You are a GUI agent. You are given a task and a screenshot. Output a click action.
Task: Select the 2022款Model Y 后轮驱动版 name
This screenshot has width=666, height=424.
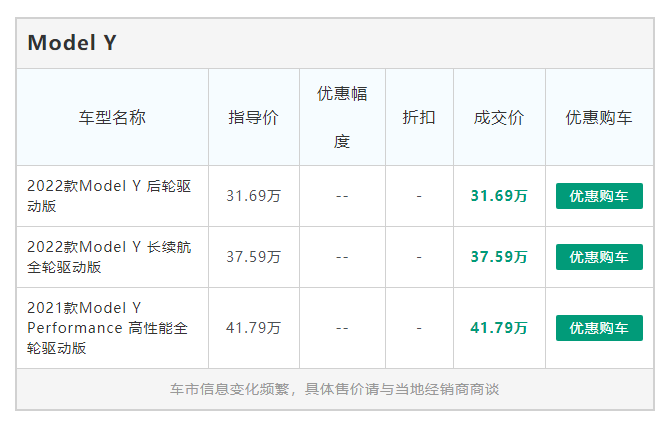[x=109, y=196]
